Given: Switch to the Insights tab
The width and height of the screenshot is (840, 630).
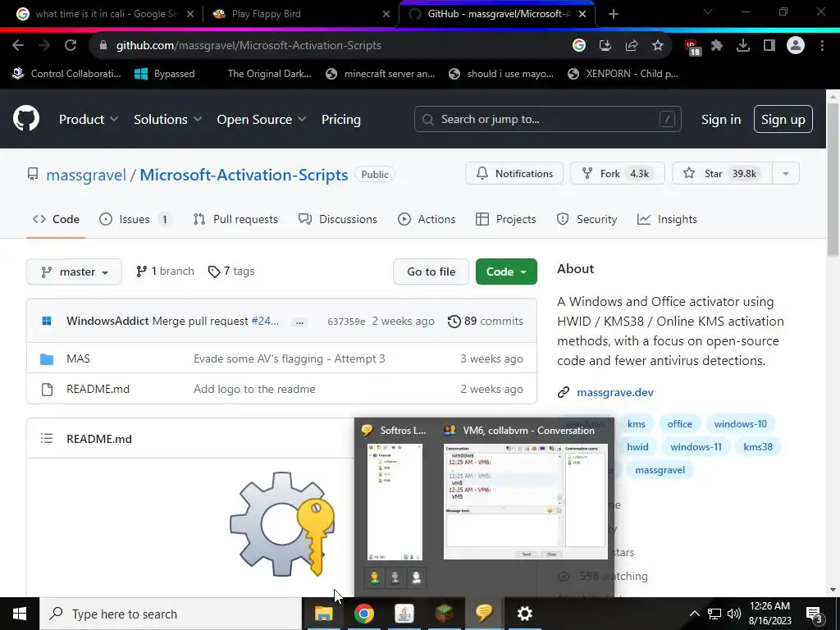Looking at the screenshot, I should click(x=667, y=219).
